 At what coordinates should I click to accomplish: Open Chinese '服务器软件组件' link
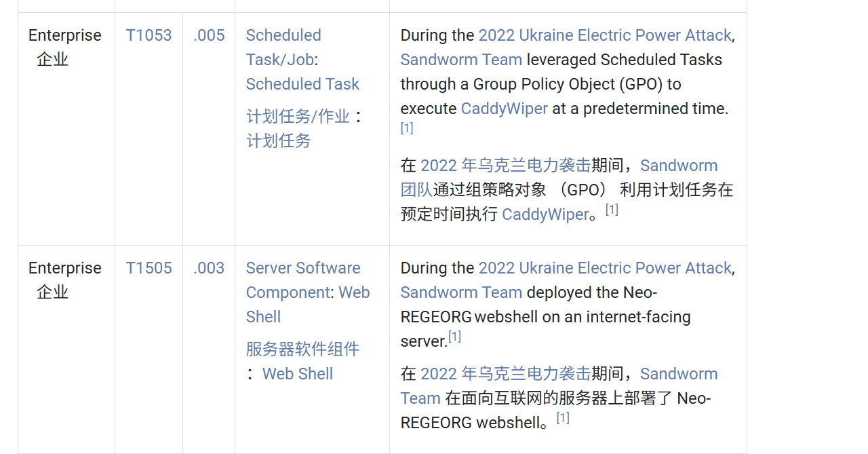pyautogui.click(x=302, y=349)
